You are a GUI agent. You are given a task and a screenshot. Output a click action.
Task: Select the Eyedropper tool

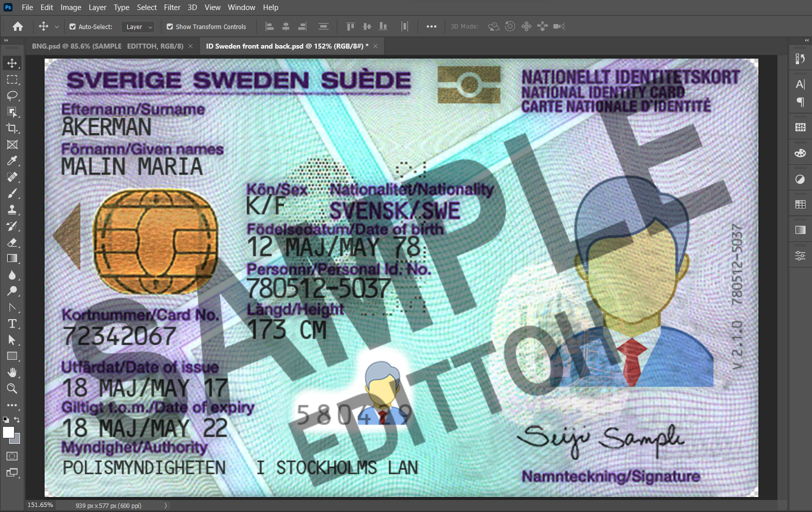[12, 161]
